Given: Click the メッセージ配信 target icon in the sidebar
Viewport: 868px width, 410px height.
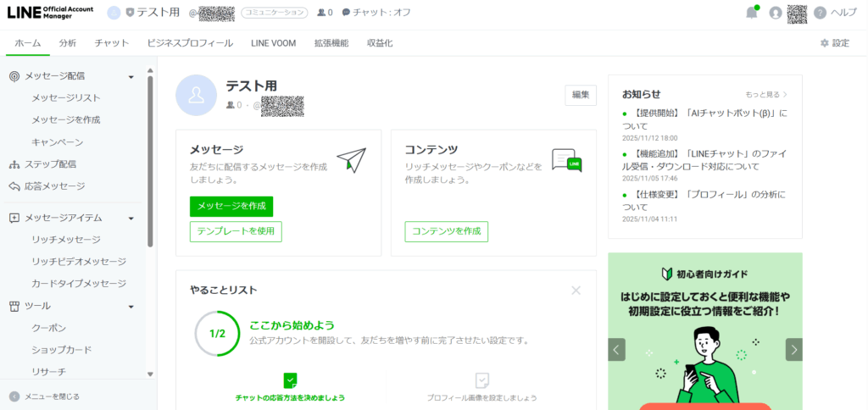Looking at the screenshot, I should 14,76.
